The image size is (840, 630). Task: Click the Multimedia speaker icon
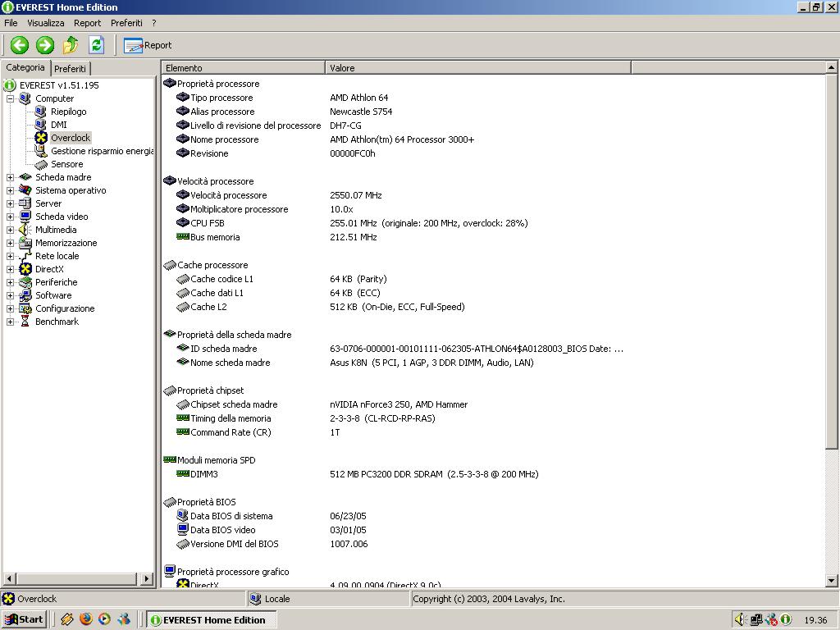25,230
